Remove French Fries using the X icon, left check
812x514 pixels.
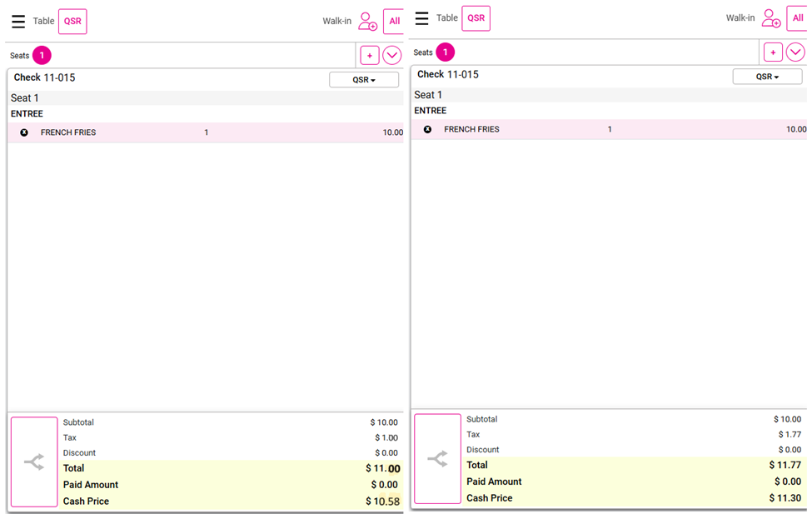tap(24, 132)
